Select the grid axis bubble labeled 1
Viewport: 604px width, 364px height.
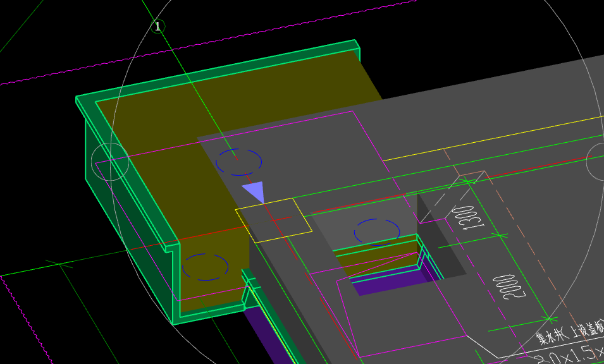click(157, 27)
